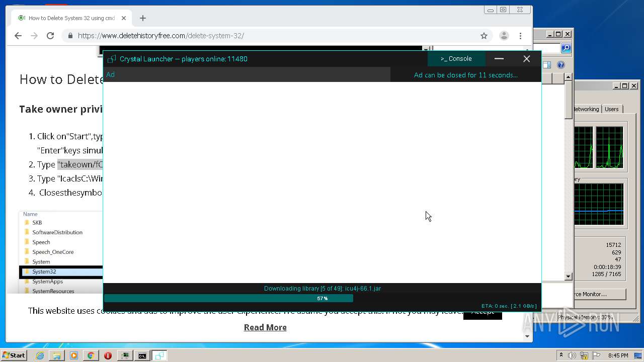Open the Crystal Launcher Console

(456, 59)
